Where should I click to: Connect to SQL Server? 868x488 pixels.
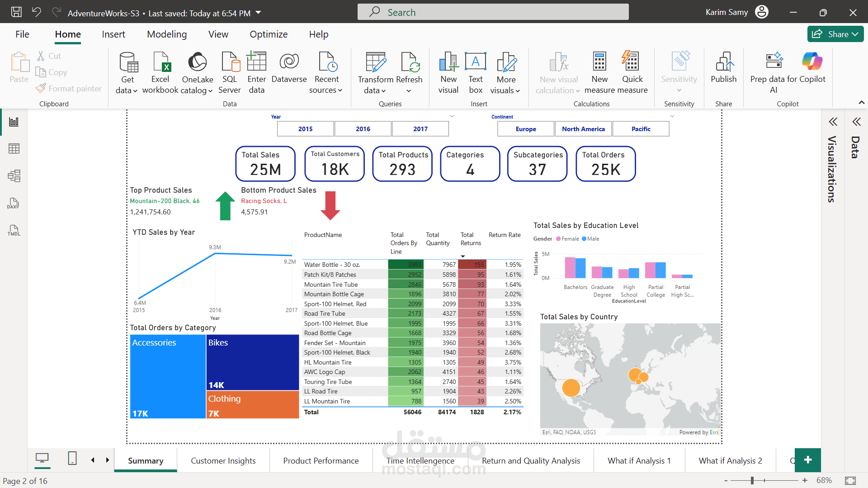pyautogui.click(x=230, y=72)
